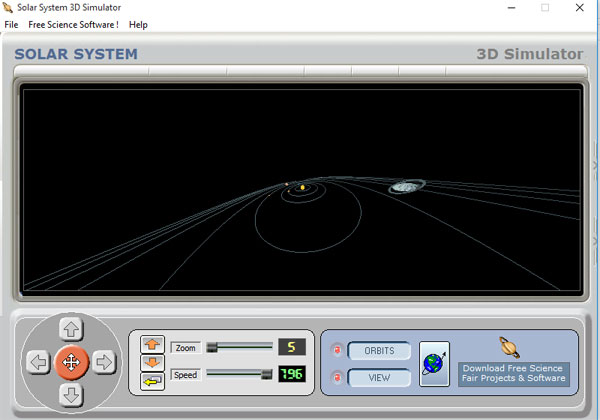The width and height of the screenshot is (600, 420).
Task: Click the down arrow on the navigation pad
Action: (x=70, y=395)
